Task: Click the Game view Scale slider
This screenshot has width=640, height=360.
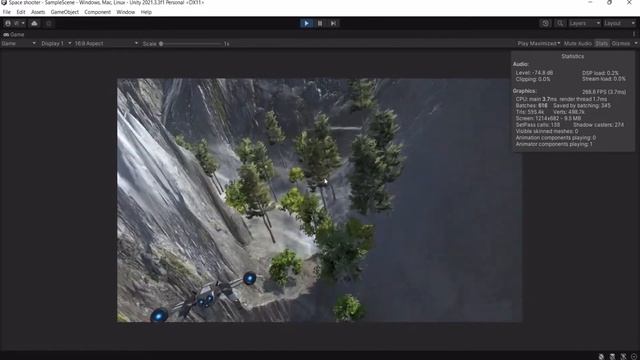Action: [191, 43]
